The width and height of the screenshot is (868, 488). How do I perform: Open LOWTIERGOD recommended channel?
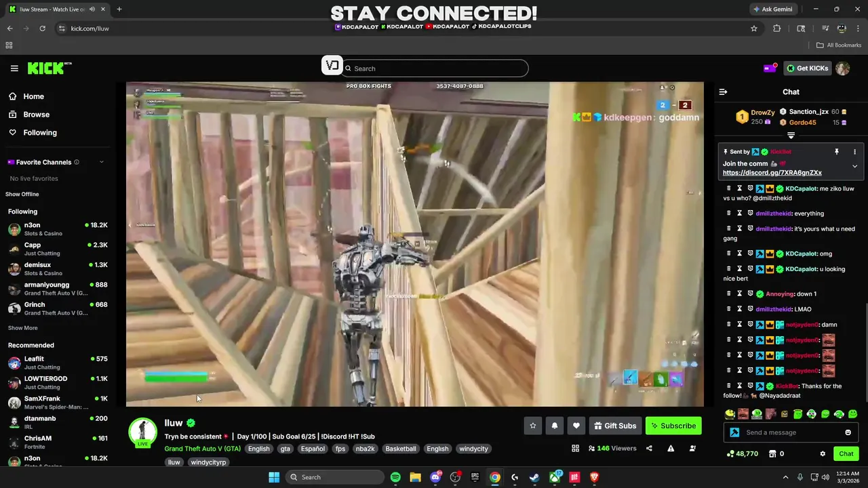tap(58, 383)
